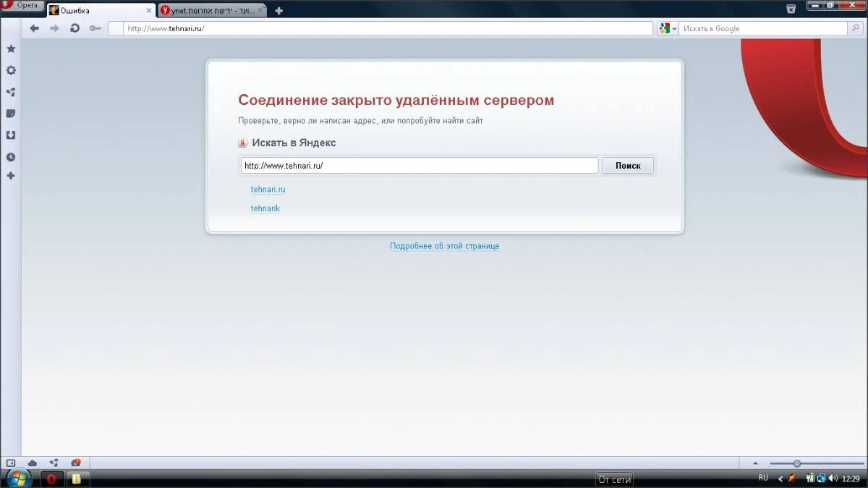This screenshot has height=488, width=868.
Task: Click the Поиск button
Action: [x=628, y=165]
